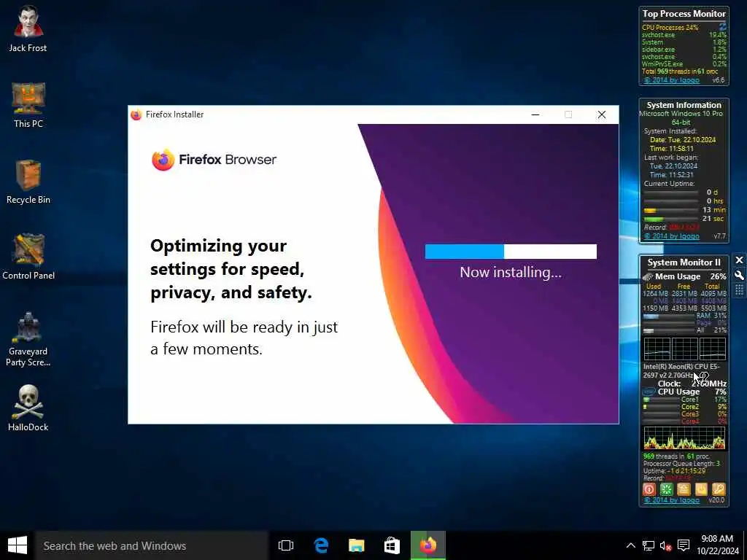Open Task View from the taskbar
The image size is (747, 560).
pos(286,545)
